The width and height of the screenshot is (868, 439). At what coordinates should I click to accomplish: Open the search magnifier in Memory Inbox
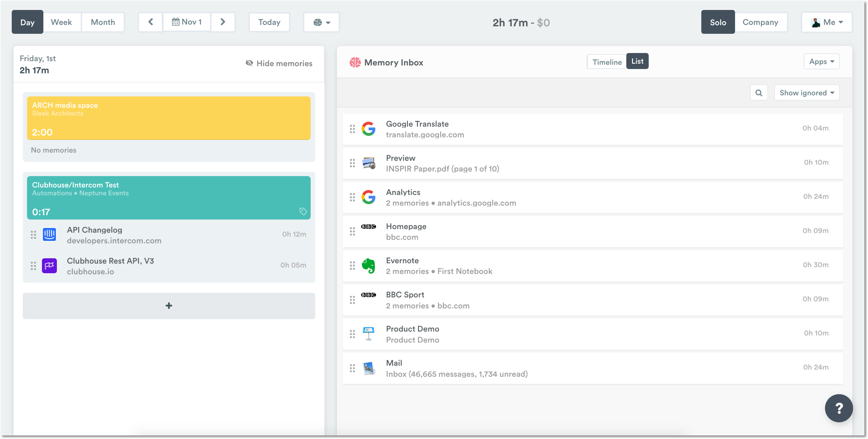[759, 92]
